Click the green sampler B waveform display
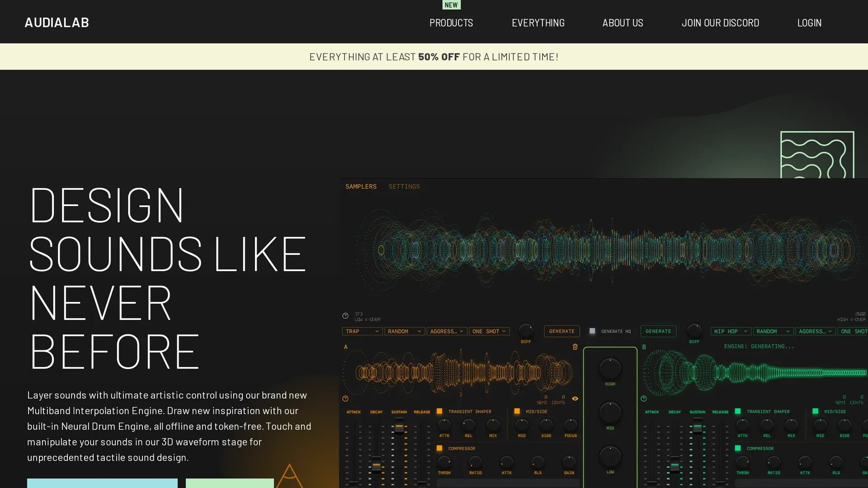This screenshot has width=868, height=488. 755,373
